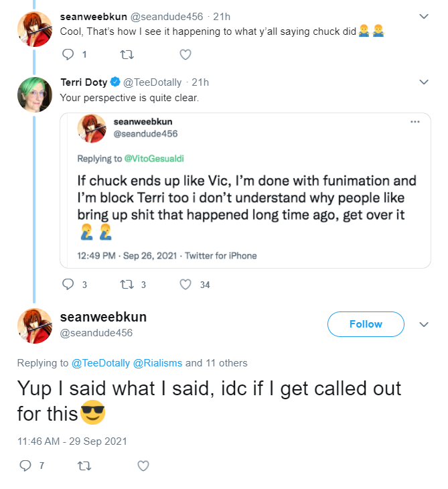Open @Rialisms profile link
This screenshot has height=489, width=448.
[x=157, y=363]
